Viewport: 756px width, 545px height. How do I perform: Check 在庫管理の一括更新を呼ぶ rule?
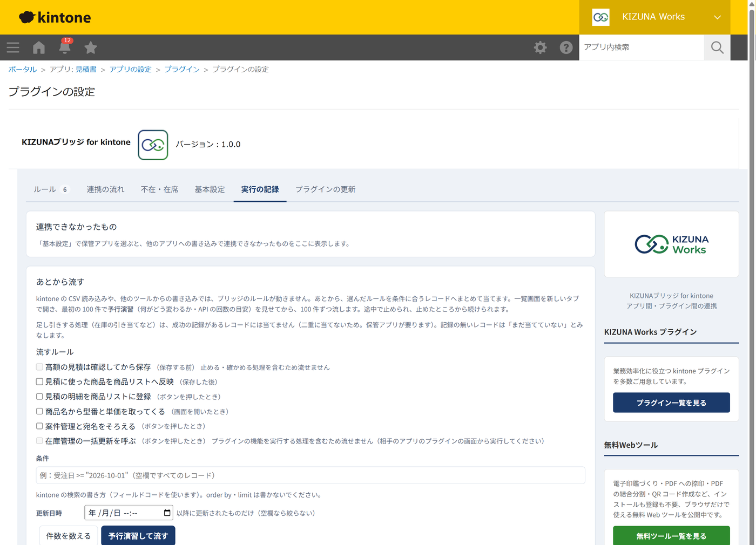pyautogui.click(x=39, y=441)
